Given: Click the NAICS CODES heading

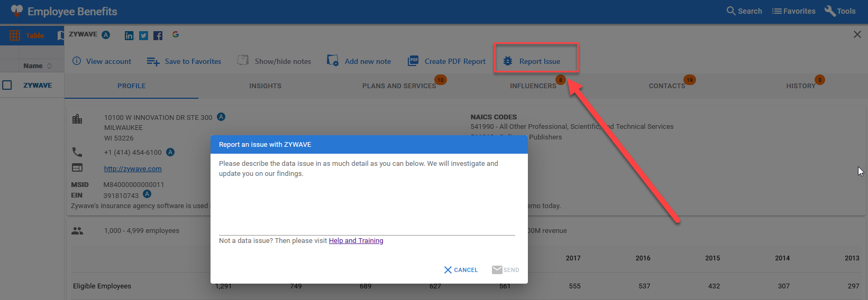Looking at the screenshot, I should [x=494, y=117].
